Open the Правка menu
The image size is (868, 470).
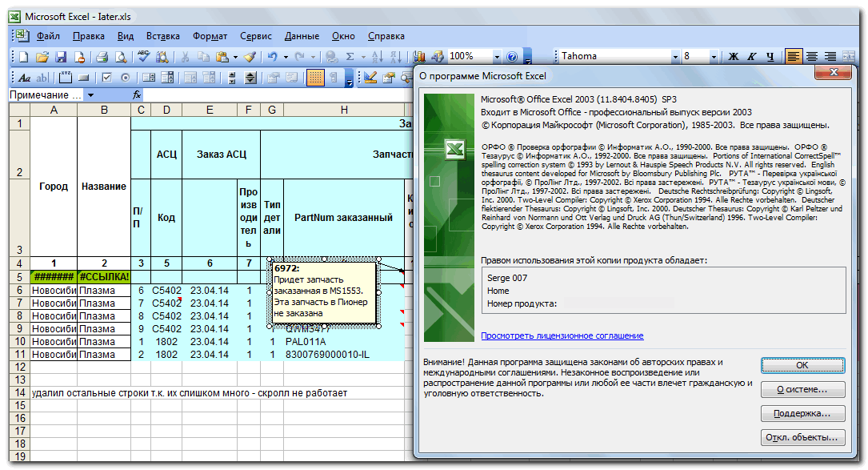click(x=89, y=36)
